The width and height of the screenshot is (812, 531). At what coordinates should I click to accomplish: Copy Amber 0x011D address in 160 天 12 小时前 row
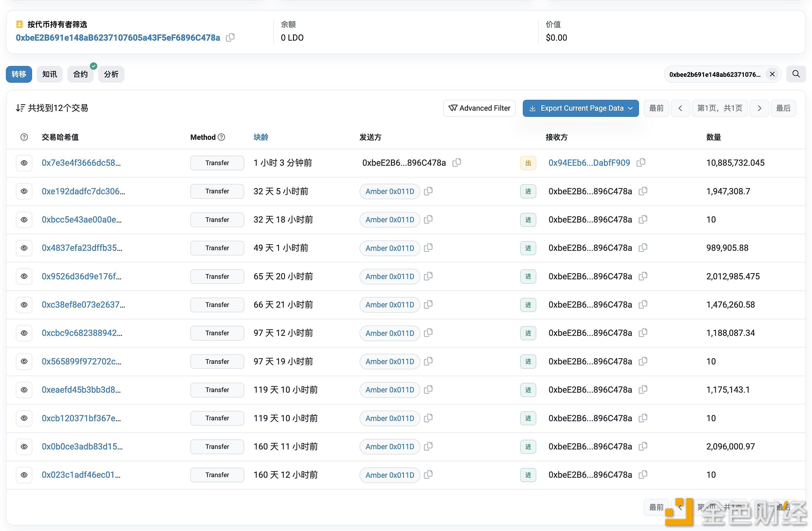tap(428, 474)
